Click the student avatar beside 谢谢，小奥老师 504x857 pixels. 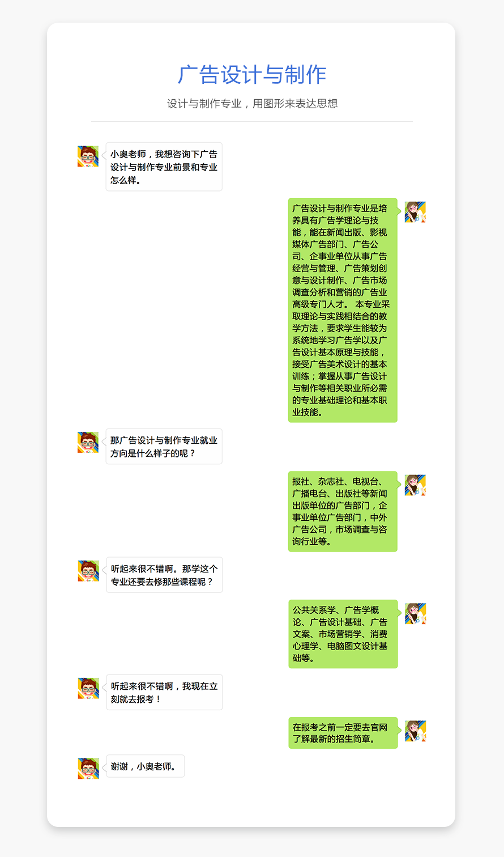[88, 769]
